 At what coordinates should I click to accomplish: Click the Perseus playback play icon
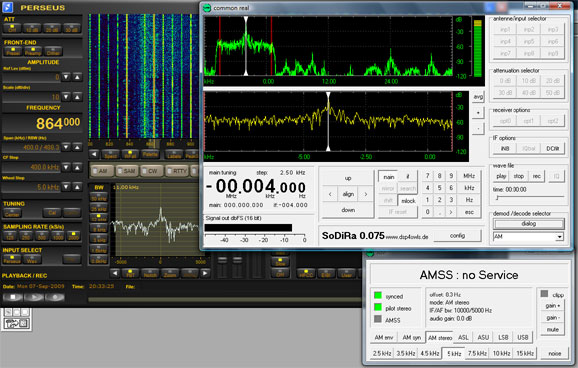(34, 297)
